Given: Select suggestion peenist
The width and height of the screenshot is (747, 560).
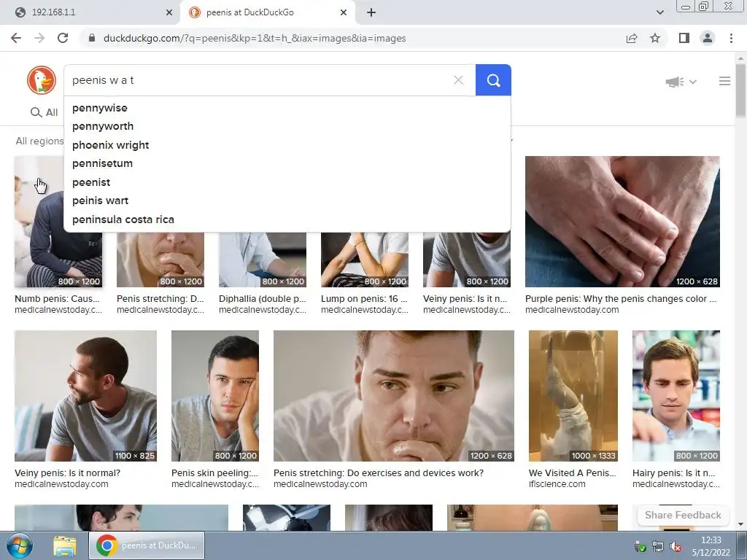Looking at the screenshot, I should pyautogui.click(x=287, y=182).
